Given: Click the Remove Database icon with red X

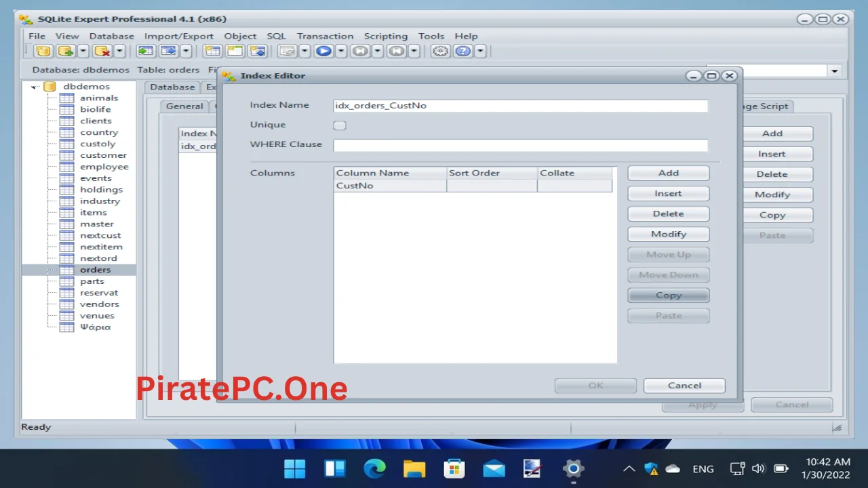Looking at the screenshot, I should (x=102, y=51).
